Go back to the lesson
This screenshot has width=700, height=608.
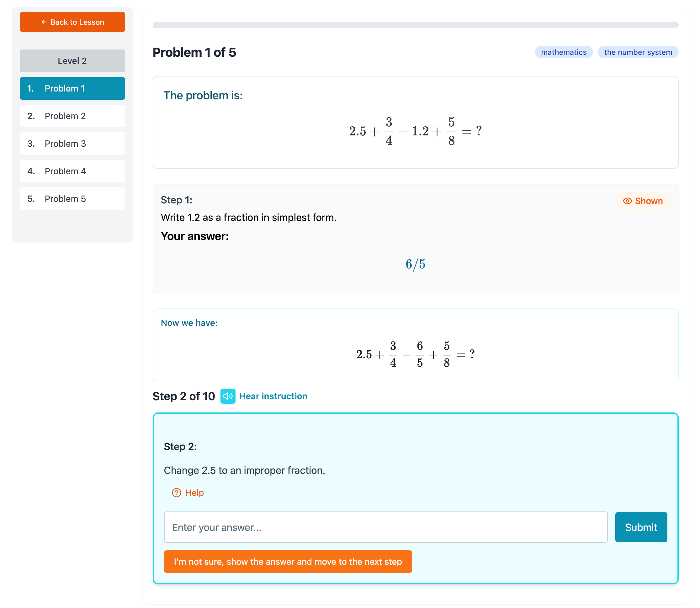click(72, 22)
